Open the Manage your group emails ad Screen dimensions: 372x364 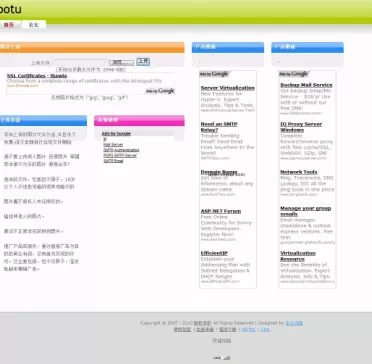(306, 211)
